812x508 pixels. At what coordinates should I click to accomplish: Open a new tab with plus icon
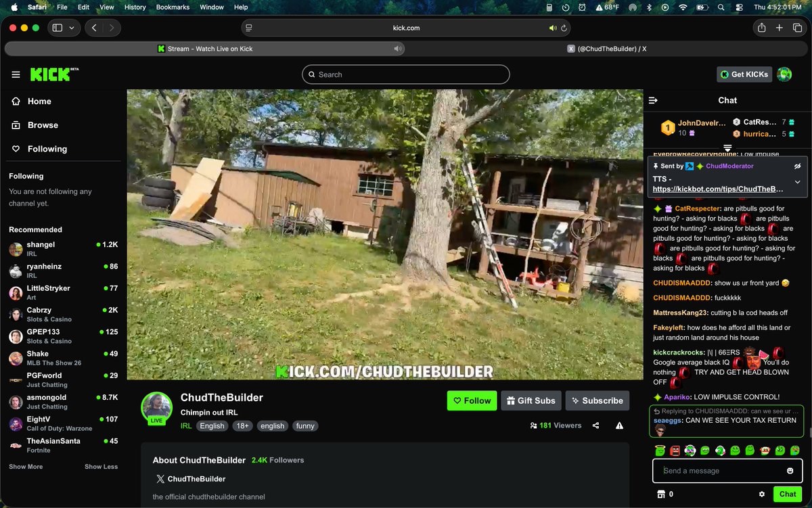pos(780,28)
